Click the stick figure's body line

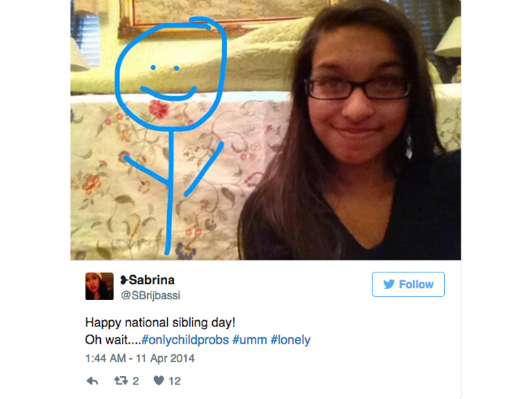click(x=170, y=192)
